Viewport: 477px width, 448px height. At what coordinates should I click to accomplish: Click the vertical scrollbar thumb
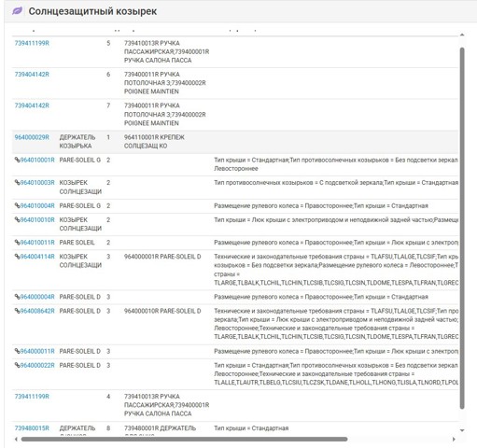(x=462, y=229)
